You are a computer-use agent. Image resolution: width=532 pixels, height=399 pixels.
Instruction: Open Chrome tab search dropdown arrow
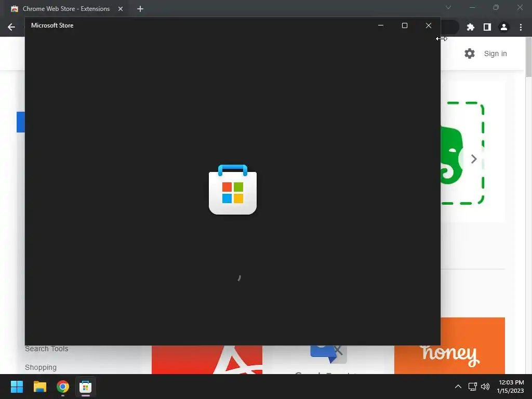click(x=448, y=7)
